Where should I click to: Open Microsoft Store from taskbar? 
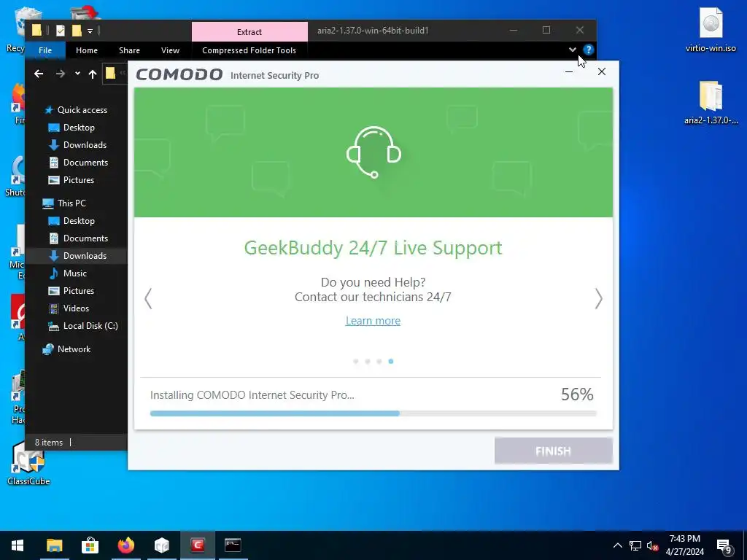[x=90, y=545]
